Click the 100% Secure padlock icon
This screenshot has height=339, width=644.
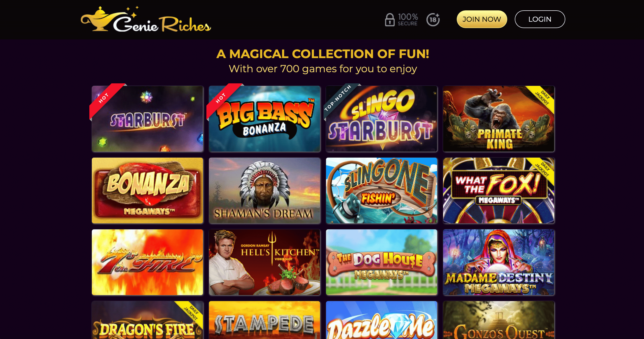pos(390,19)
